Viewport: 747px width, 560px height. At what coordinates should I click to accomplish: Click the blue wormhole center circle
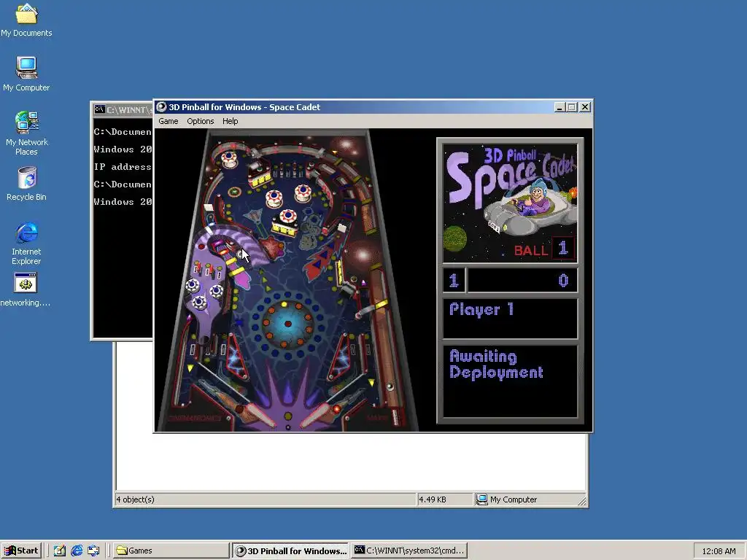point(287,324)
